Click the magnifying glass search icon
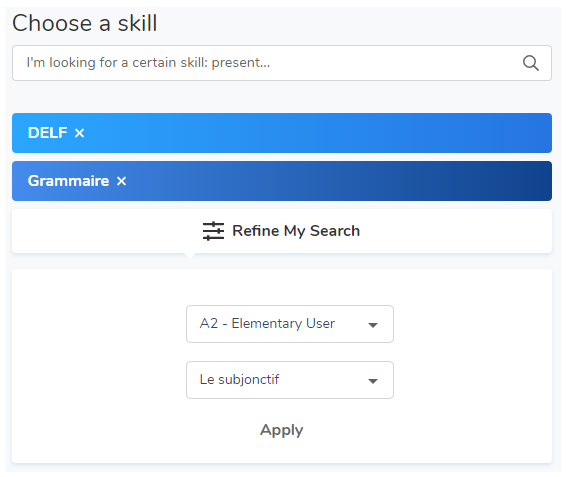The height and width of the screenshot is (477, 567). pyautogui.click(x=530, y=63)
